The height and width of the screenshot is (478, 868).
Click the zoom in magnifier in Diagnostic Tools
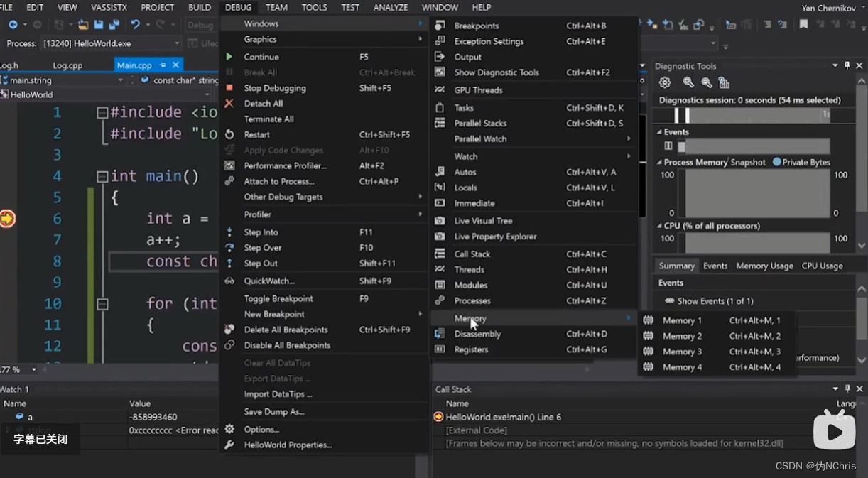[x=688, y=82]
